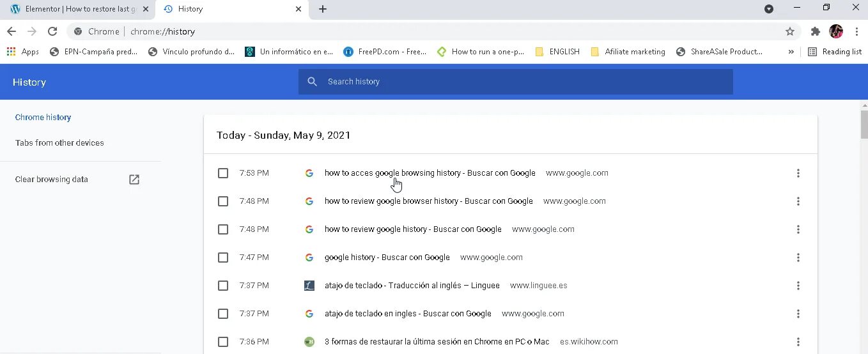The image size is (868, 354).
Task: Click the back navigation arrow
Action: (12, 31)
